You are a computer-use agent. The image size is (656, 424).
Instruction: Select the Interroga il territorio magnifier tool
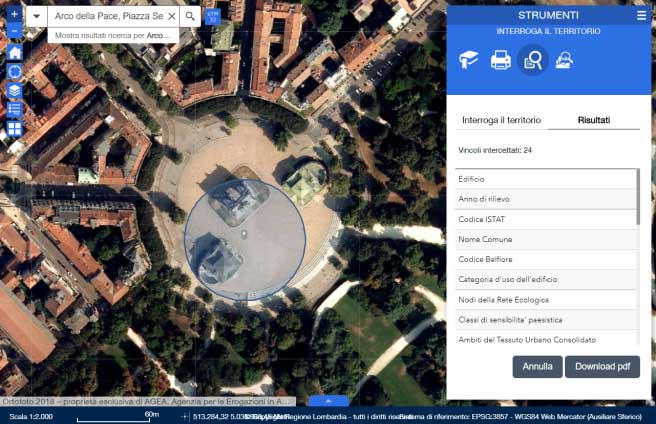point(533,60)
